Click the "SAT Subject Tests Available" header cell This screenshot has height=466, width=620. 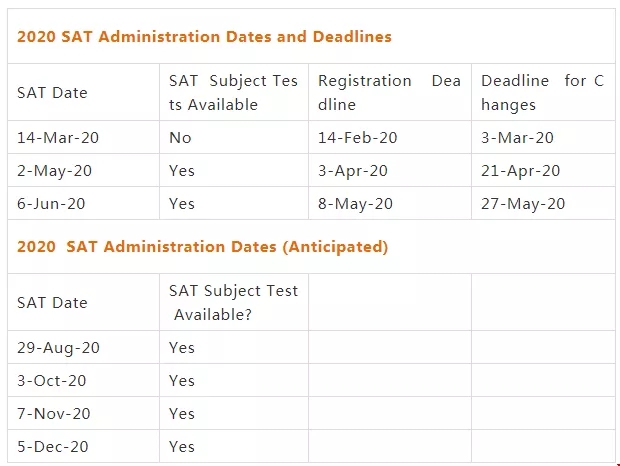click(233, 92)
